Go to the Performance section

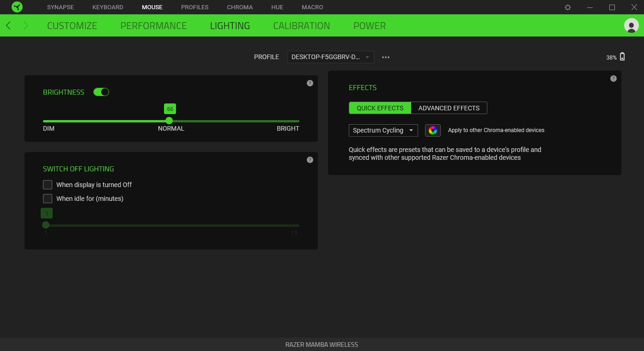[153, 26]
